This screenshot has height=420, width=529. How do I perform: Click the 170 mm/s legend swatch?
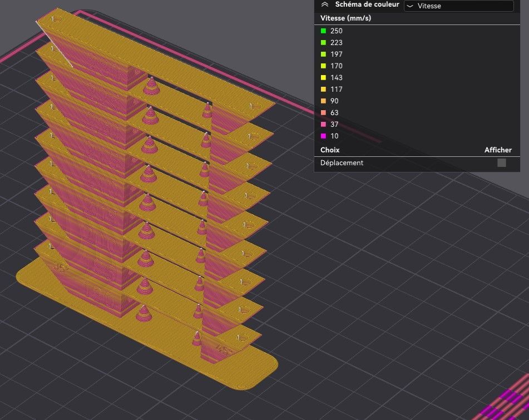[323, 66]
